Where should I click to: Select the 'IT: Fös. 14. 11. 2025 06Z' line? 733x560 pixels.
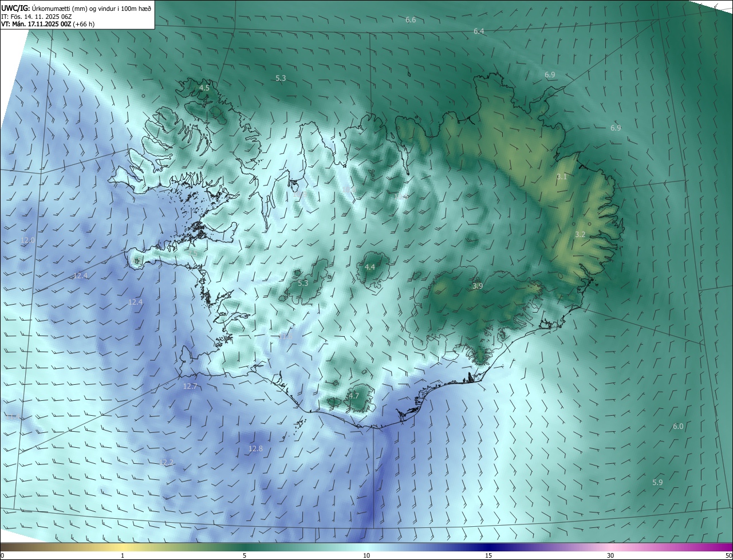pos(36,16)
